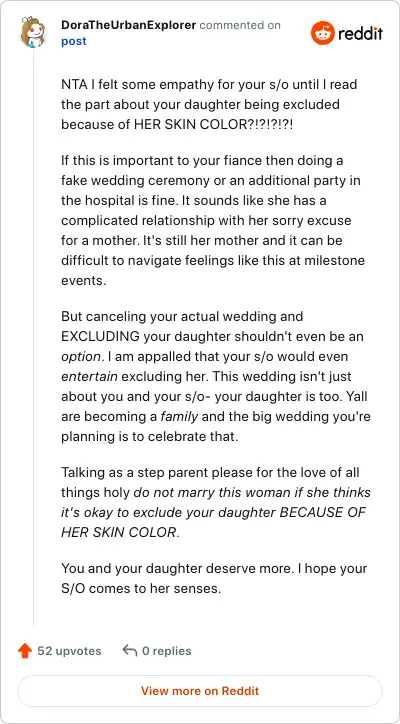Click the "52 upvotes" count
Image resolution: width=400 pixels, height=724 pixels.
69,651
